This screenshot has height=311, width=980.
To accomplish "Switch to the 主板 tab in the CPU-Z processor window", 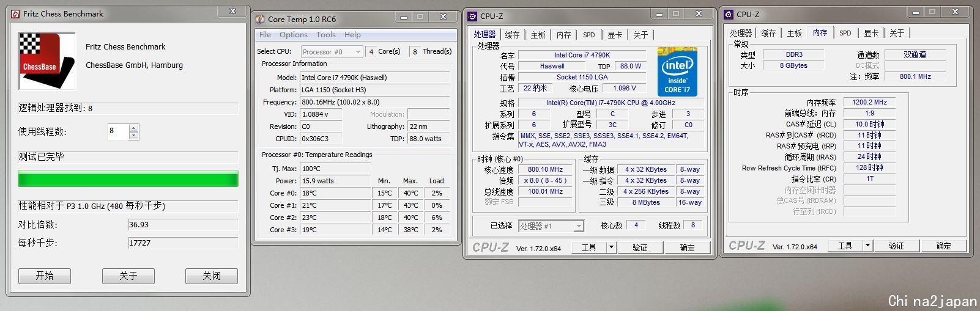I will pos(538,35).
